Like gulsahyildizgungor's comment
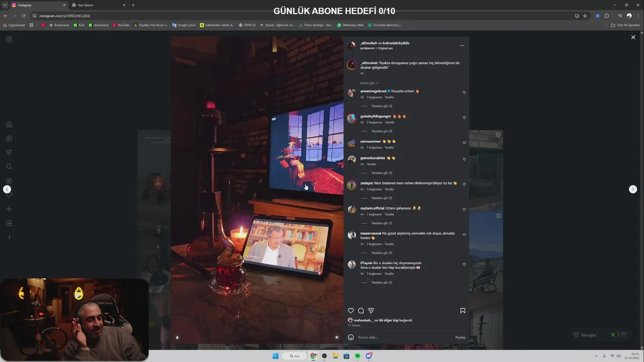 [x=464, y=118]
